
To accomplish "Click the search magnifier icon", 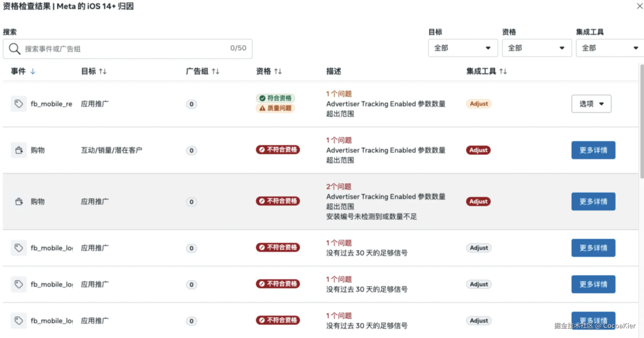I will point(15,49).
